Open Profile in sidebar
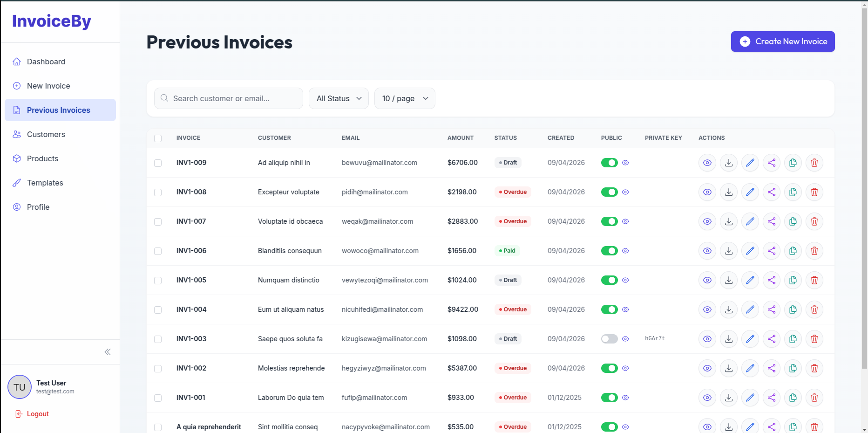The image size is (868, 433). [x=60, y=207]
